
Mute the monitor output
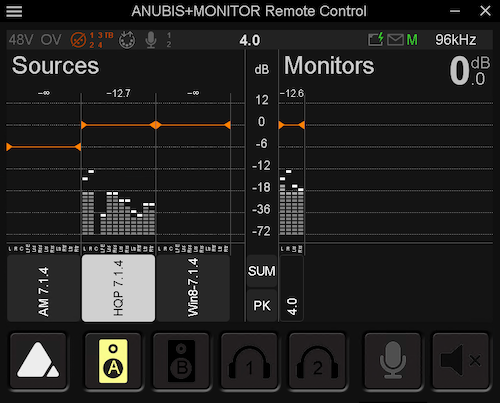tap(461, 360)
